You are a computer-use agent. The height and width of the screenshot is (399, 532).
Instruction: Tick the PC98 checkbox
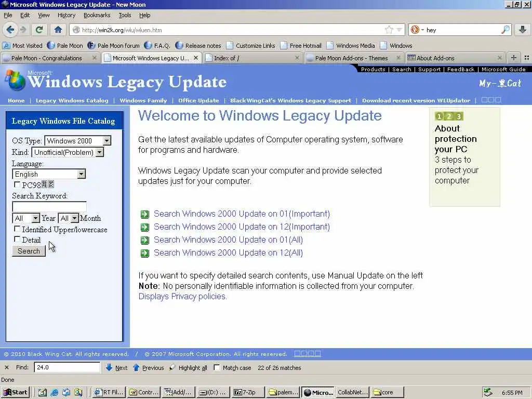pyautogui.click(x=17, y=184)
